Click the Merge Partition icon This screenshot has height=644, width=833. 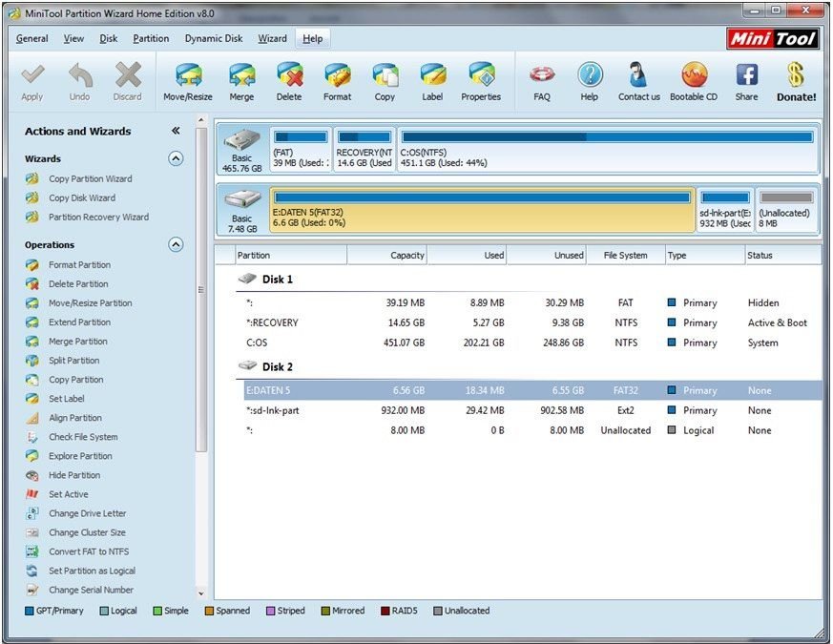[x=31, y=342]
